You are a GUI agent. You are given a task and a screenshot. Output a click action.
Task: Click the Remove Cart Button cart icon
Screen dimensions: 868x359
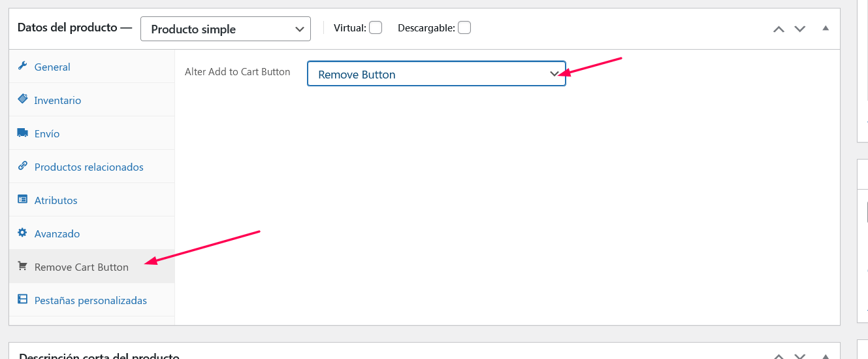pos(22,266)
